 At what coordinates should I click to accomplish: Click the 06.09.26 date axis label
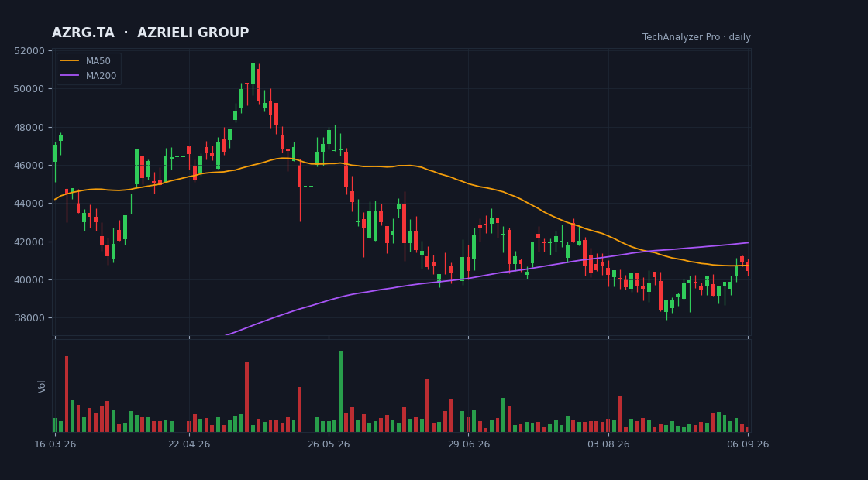(749, 444)
